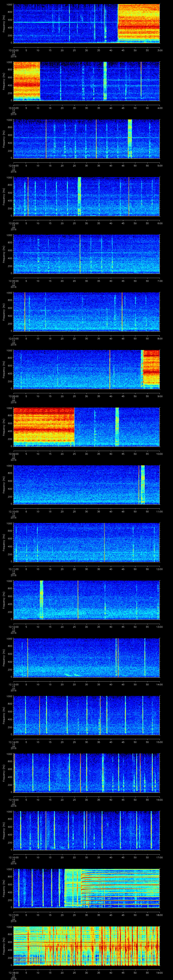Screen dimensions: 173x980
Task: Select the red vertical line in 12:06:00 spectrogram
Action: (x=80, y=254)
